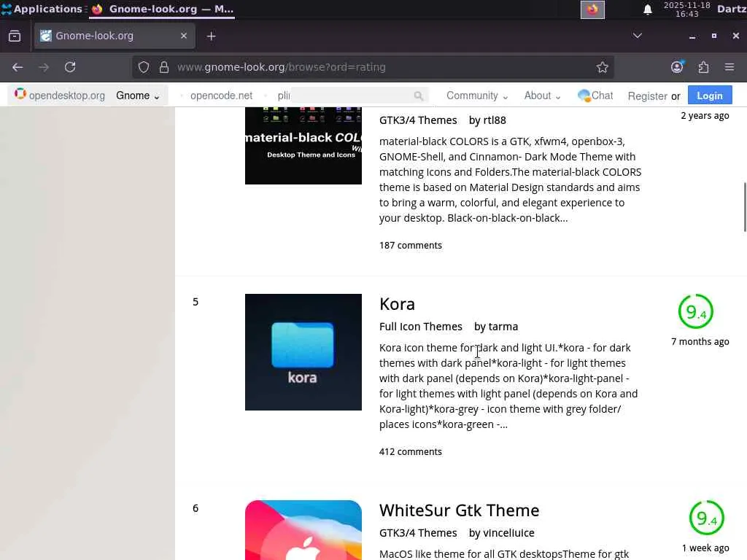Click the date and time clock

[x=686, y=9]
